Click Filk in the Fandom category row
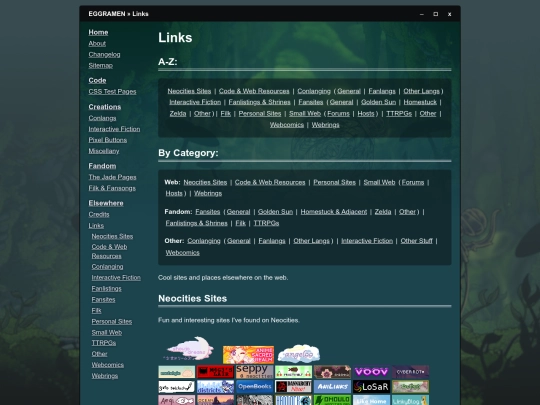540x405 pixels. 240,223
